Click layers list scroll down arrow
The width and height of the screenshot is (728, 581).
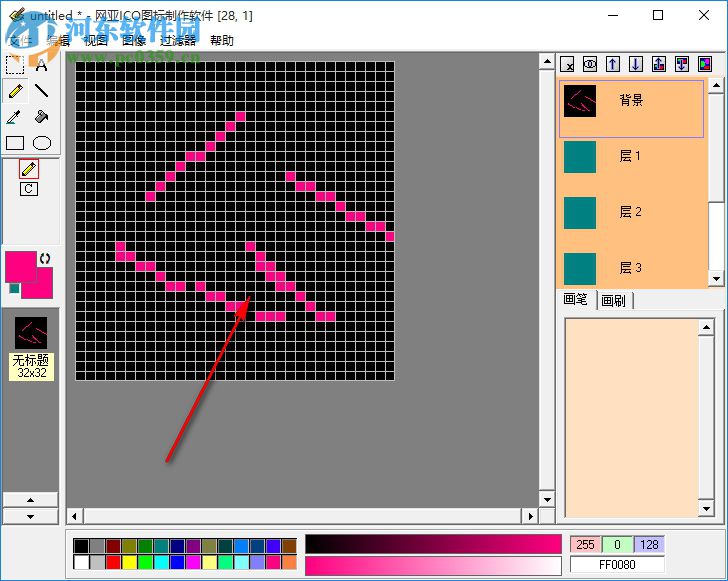click(716, 279)
